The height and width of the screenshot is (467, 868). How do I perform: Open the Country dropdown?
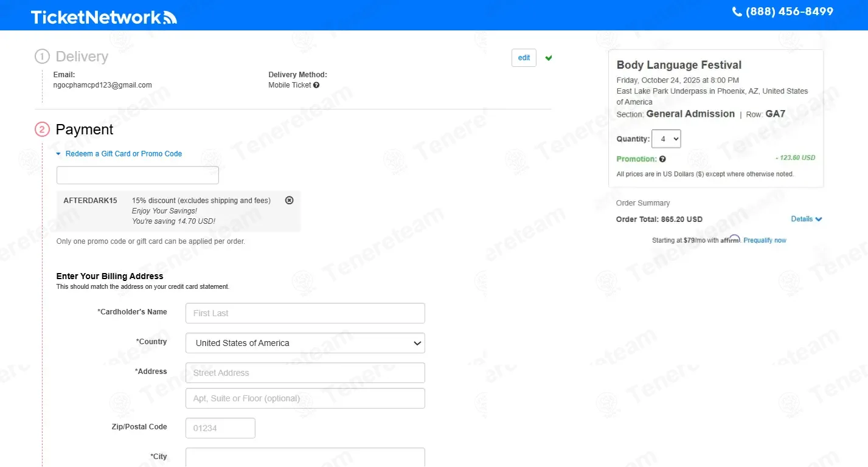click(305, 343)
